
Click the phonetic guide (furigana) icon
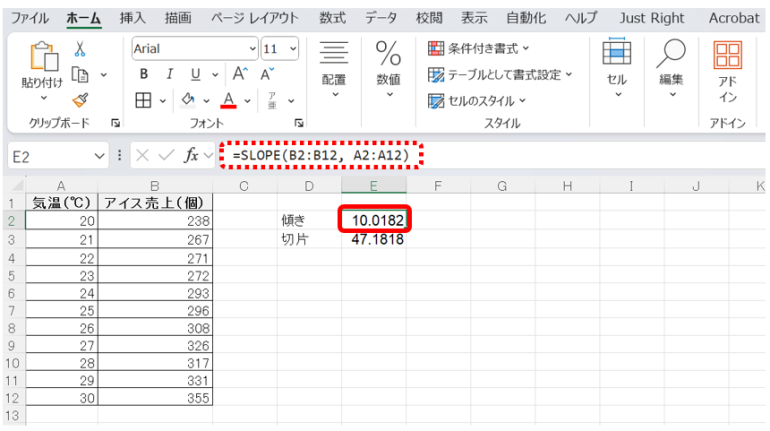pyautogui.click(x=272, y=100)
